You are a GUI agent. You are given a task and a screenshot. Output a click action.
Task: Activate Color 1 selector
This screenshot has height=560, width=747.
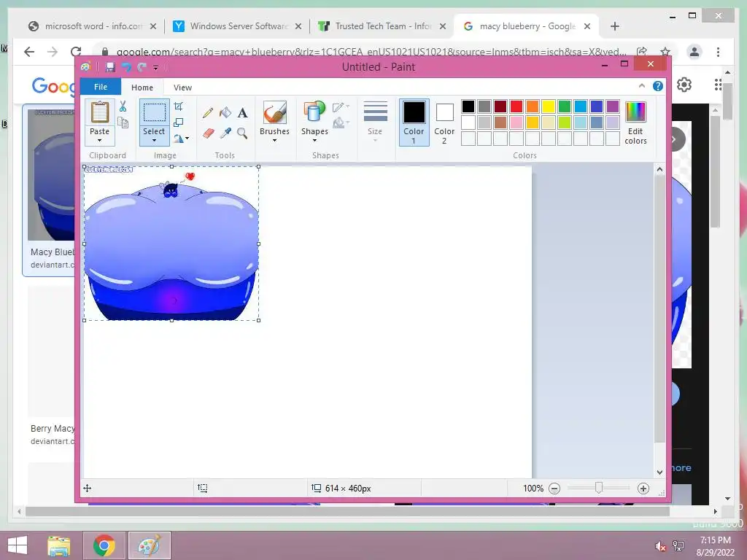414,122
